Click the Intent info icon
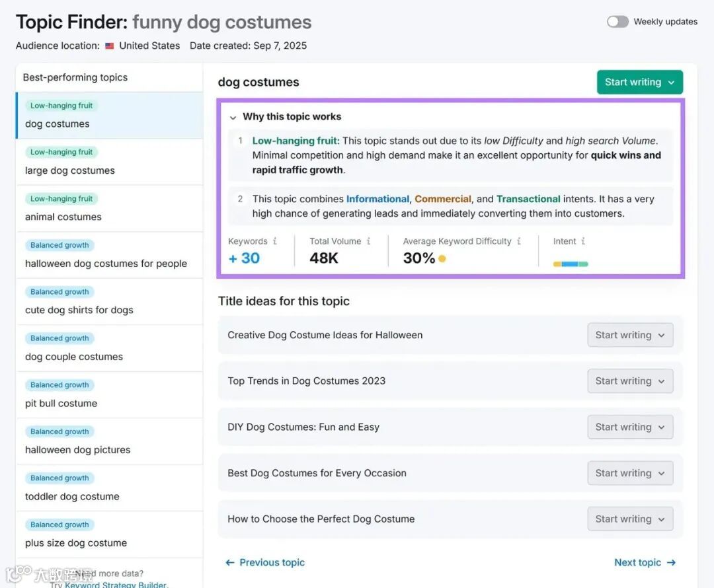The image size is (714, 588). (583, 241)
